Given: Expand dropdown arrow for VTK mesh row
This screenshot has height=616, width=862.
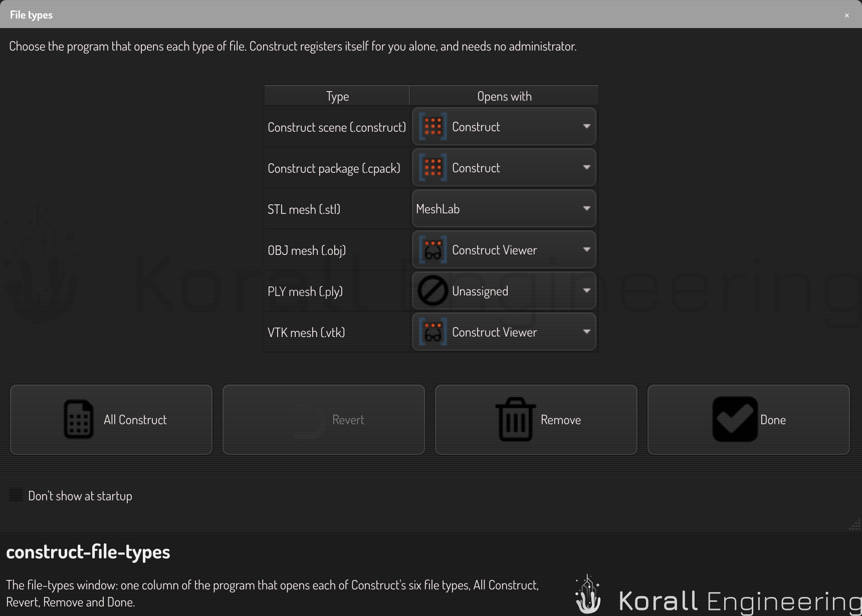Looking at the screenshot, I should point(586,332).
